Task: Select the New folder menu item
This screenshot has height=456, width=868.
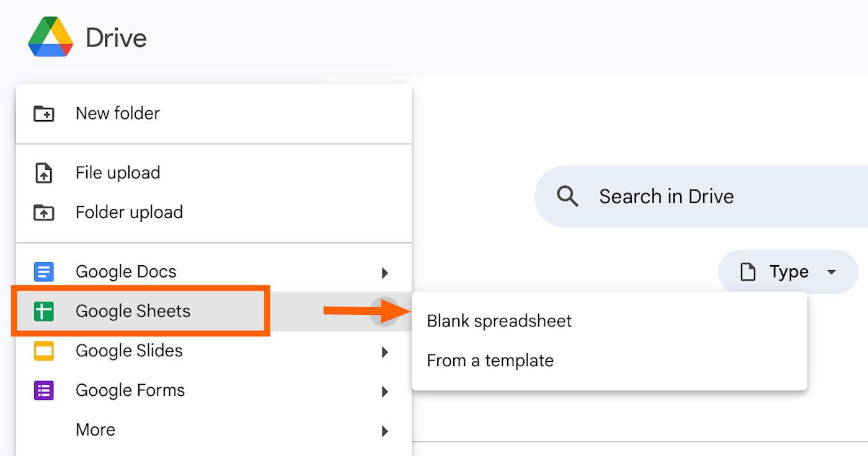Action: coord(118,113)
